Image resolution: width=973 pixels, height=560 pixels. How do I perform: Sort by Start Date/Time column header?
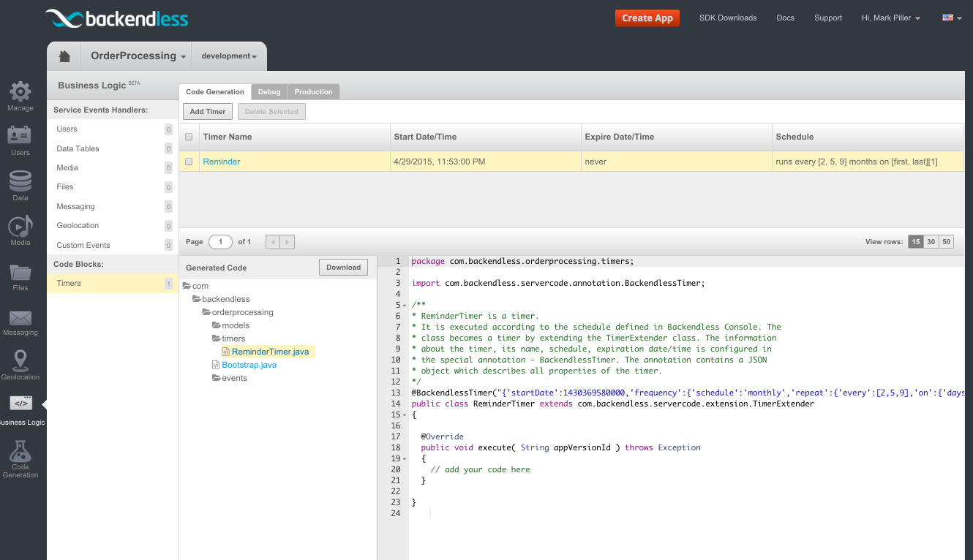pyautogui.click(x=485, y=137)
